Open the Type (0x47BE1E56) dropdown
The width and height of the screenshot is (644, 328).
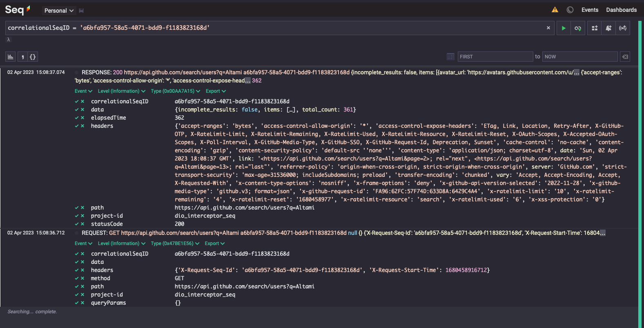point(175,243)
